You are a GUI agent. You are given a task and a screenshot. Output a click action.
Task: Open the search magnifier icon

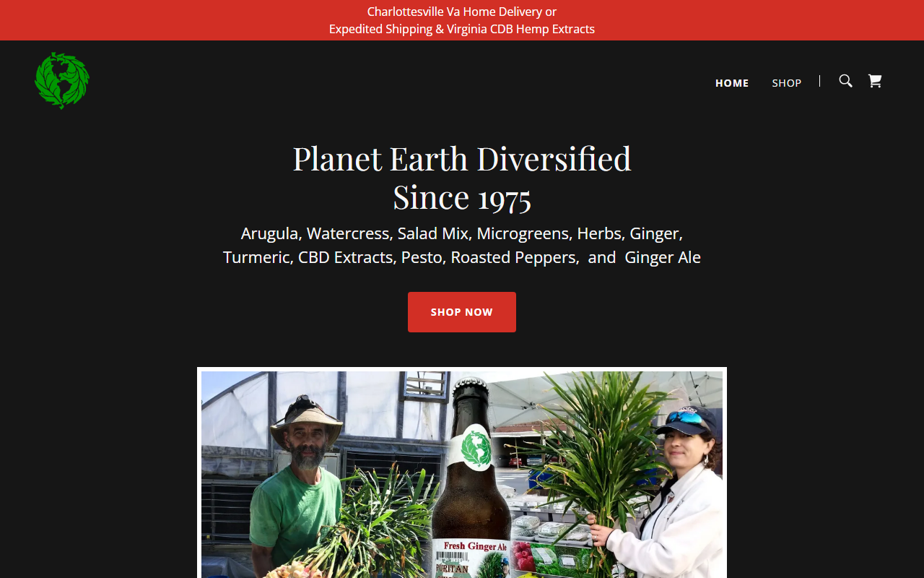point(845,81)
